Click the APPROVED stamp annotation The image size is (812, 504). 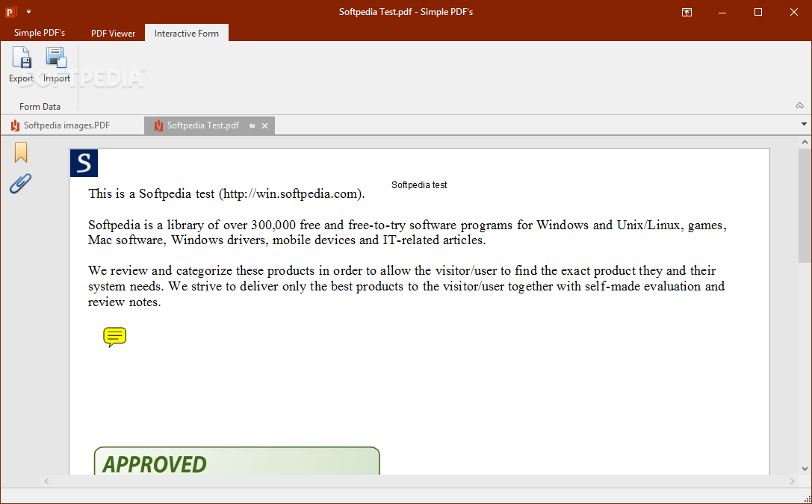coord(237,461)
